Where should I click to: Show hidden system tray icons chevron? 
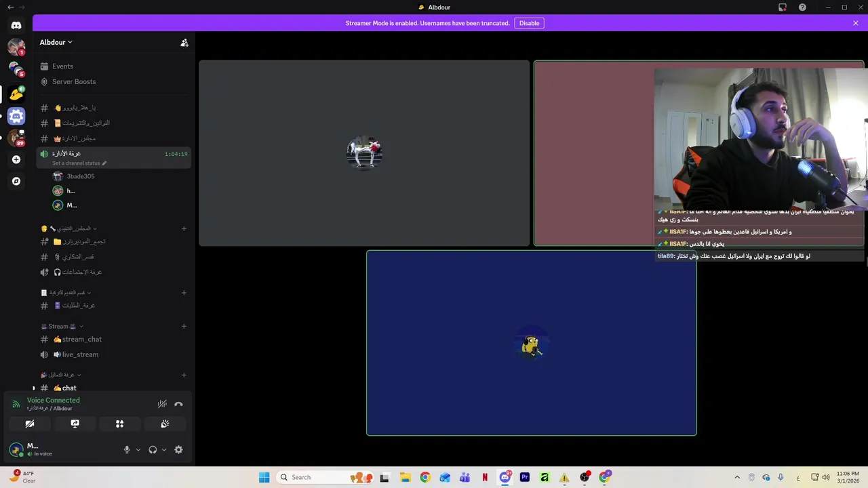(737, 477)
